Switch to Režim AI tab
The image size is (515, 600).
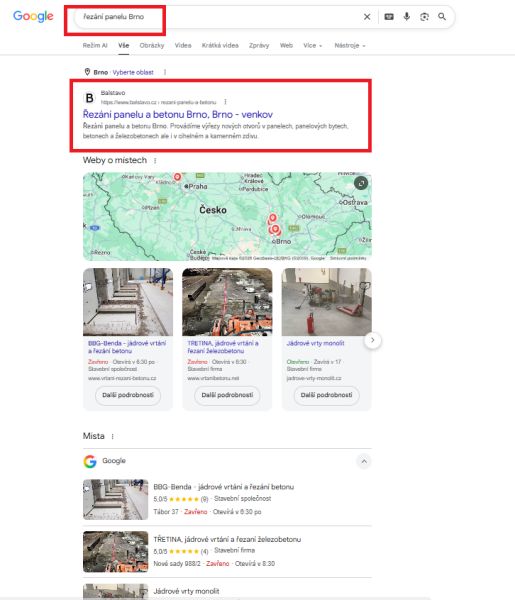point(95,46)
